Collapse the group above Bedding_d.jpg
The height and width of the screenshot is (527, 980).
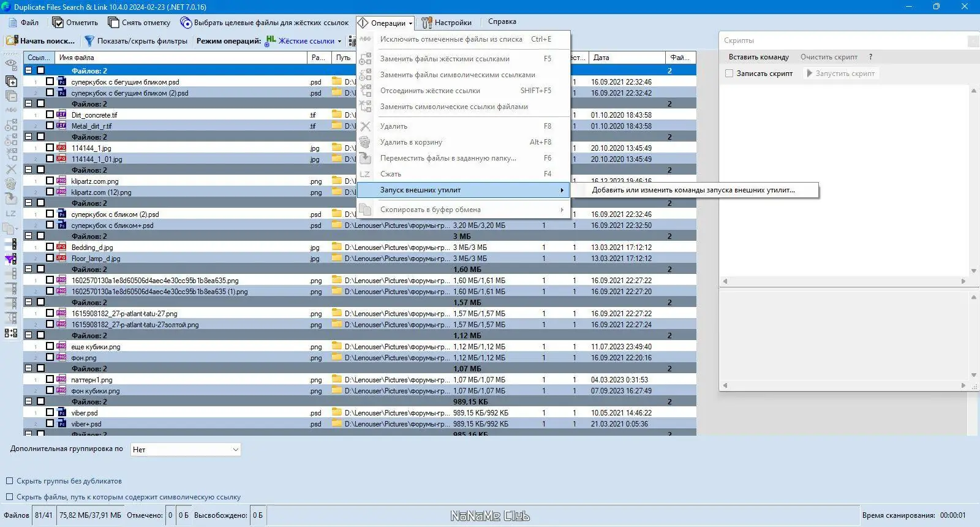28,236
